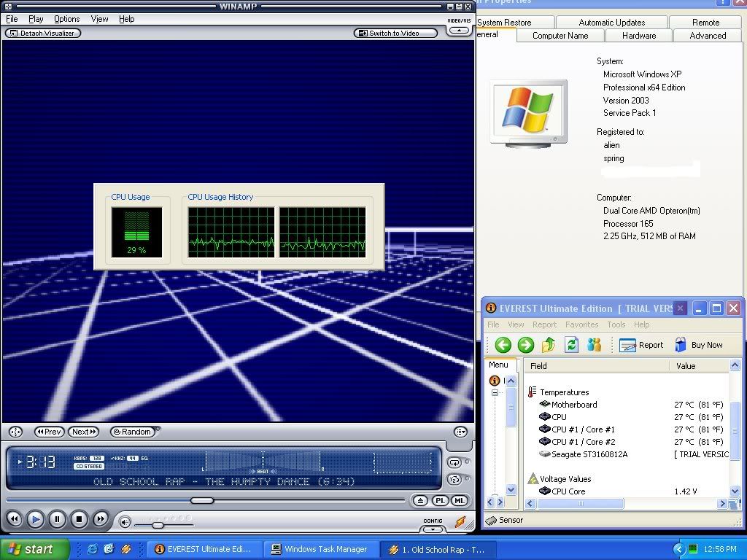Viewport: 747px width, 560px height.
Task: Click the Winamp volume slider handle
Action: point(158,525)
